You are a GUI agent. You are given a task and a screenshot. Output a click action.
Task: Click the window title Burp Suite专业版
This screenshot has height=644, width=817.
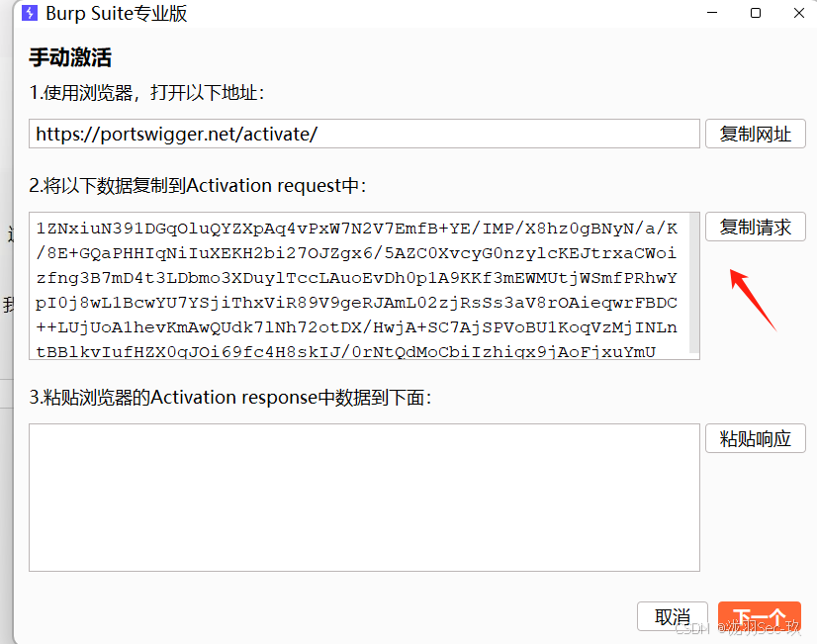click(116, 14)
